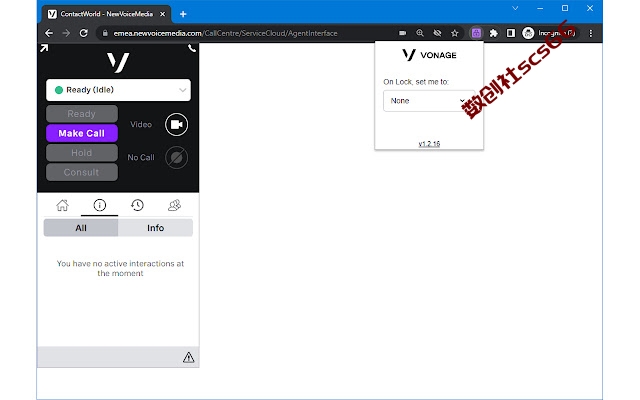Viewport: 640px width, 400px height.
Task: Click the Vonage extension icon in toolbar
Action: (x=476, y=33)
